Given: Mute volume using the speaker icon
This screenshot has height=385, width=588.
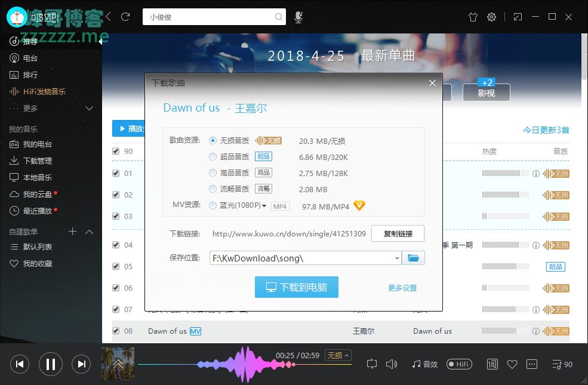Looking at the screenshot, I should (392, 364).
